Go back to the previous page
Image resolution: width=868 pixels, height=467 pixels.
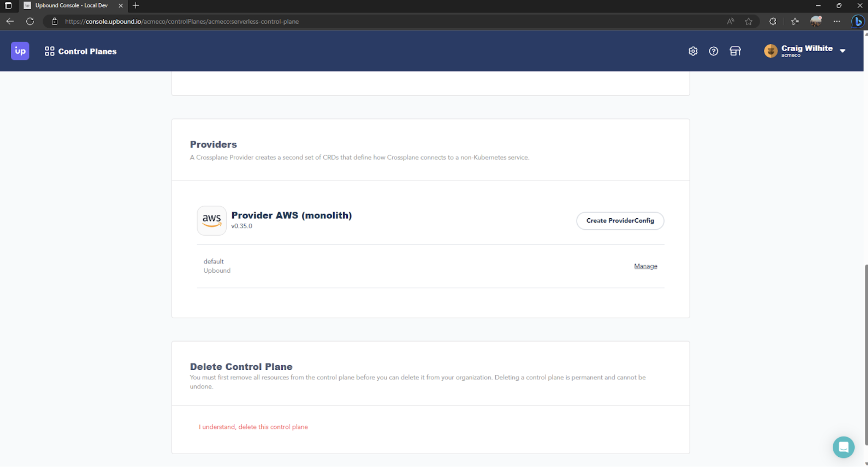(x=10, y=22)
